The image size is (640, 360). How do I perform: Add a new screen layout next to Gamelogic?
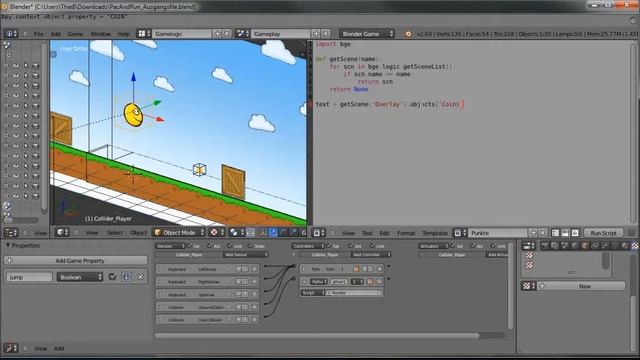pyautogui.click(x=218, y=33)
